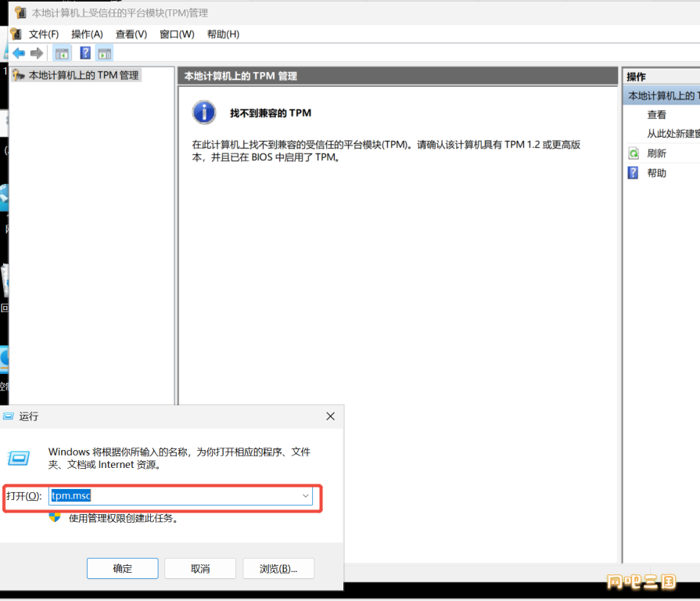This screenshot has height=601, width=700.
Task: Click the MMC icon beside 文件 menu
Action: (16, 34)
